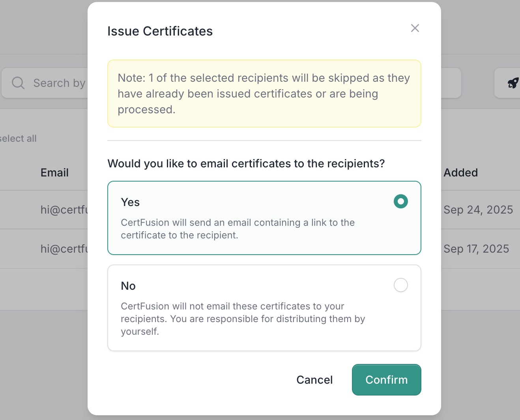520x420 pixels.
Task: Click the Sep 17, 2025 date cell
Action: (476, 249)
